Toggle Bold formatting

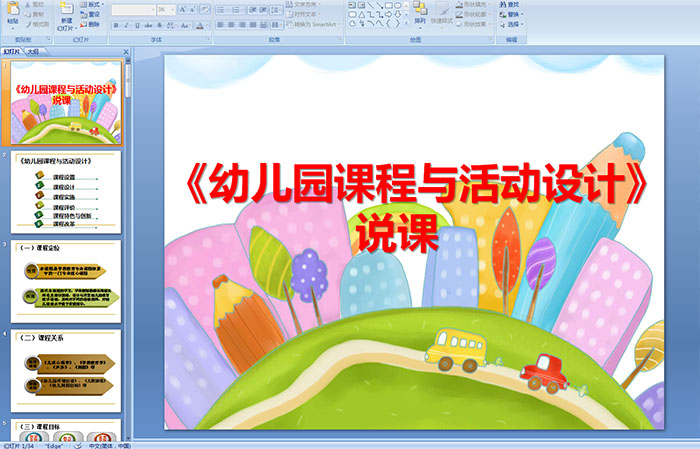coord(116,25)
